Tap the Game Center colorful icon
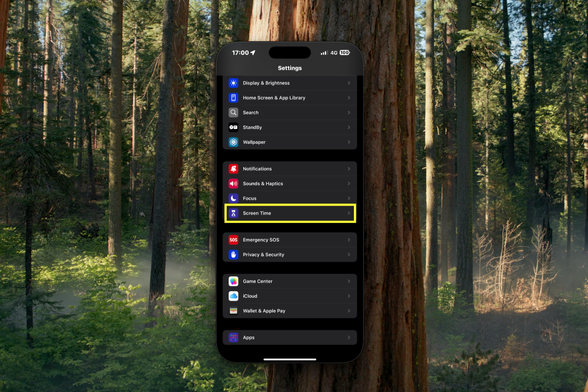The image size is (588, 392). (233, 281)
